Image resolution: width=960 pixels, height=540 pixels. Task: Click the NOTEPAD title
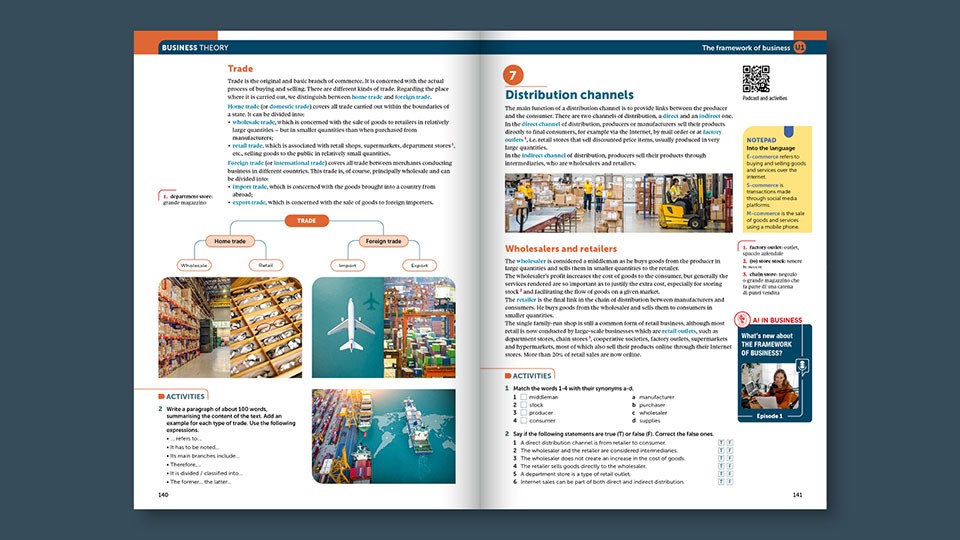[761, 140]
